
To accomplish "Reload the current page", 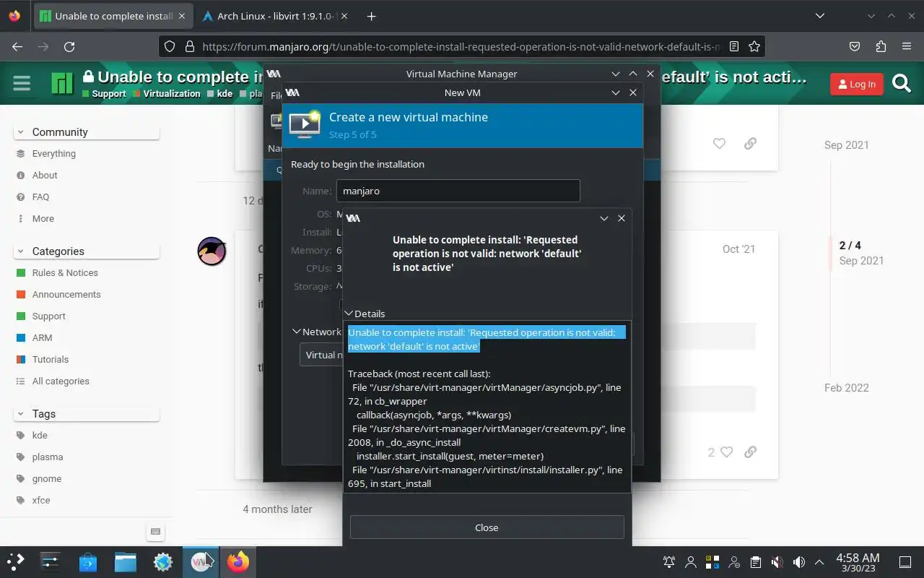I will click(69, 46).
